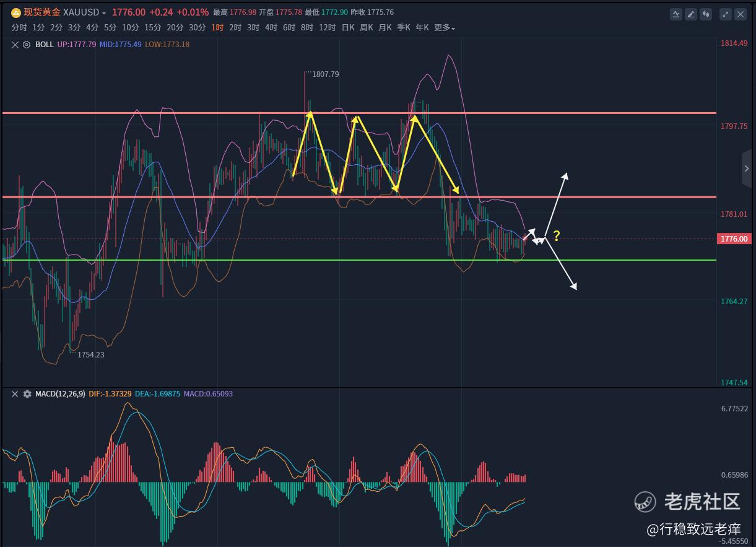Image resolution: width=756 pixels, height=547 pixels.
Task: Select the 3分 timeframe
Action: coord(74,28)
